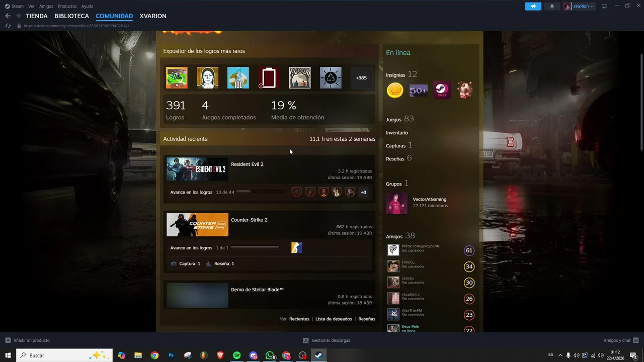Open Counter-Strike 2 Reseña: 1 link
The width and height of the screenshot is (644, 362).
[220, 263]
